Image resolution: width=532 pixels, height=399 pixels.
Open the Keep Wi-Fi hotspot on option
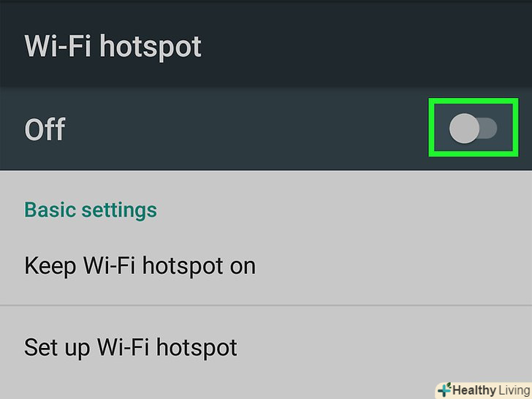[266, 265]
